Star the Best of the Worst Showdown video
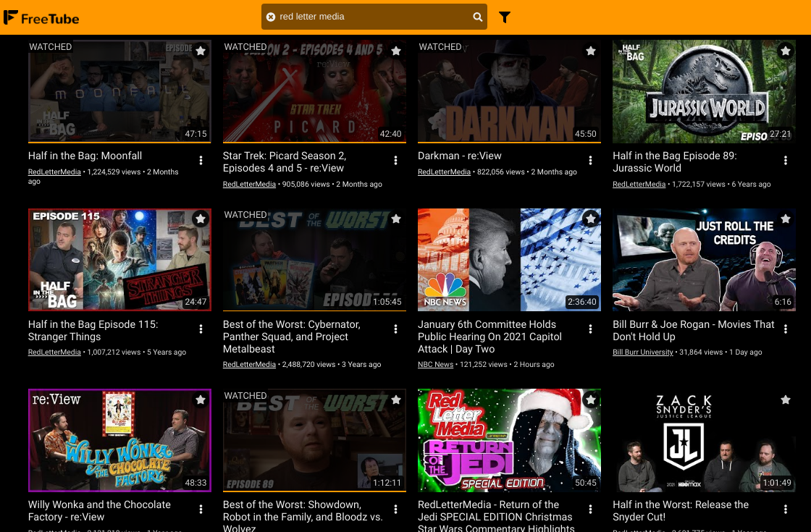Screen dimensions: 811x532 (395, 399)
